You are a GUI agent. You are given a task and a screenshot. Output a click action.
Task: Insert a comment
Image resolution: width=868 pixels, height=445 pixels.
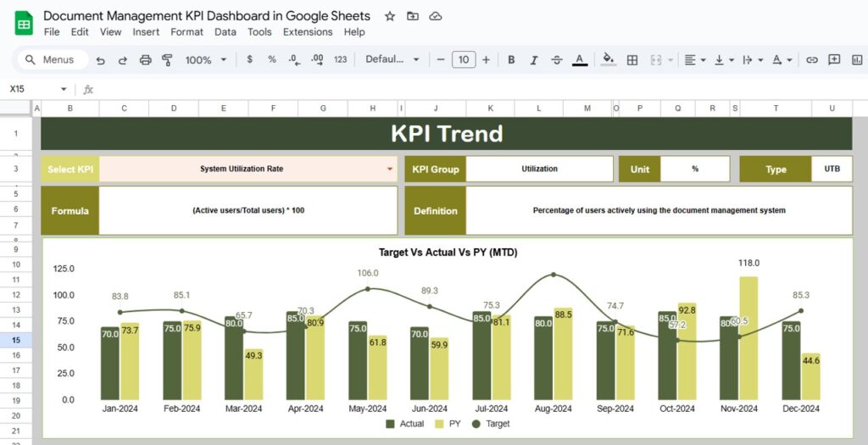[x=834, y=60]
